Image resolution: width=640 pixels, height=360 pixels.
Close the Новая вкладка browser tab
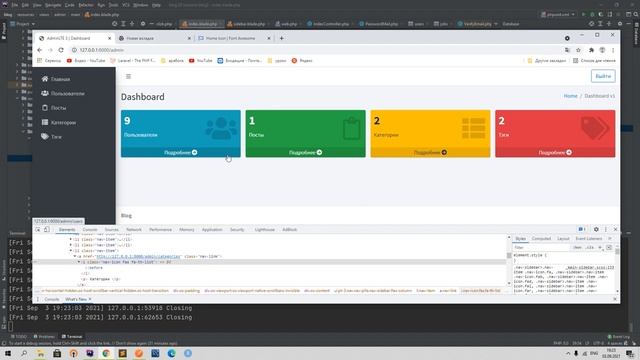coord(189,38)
